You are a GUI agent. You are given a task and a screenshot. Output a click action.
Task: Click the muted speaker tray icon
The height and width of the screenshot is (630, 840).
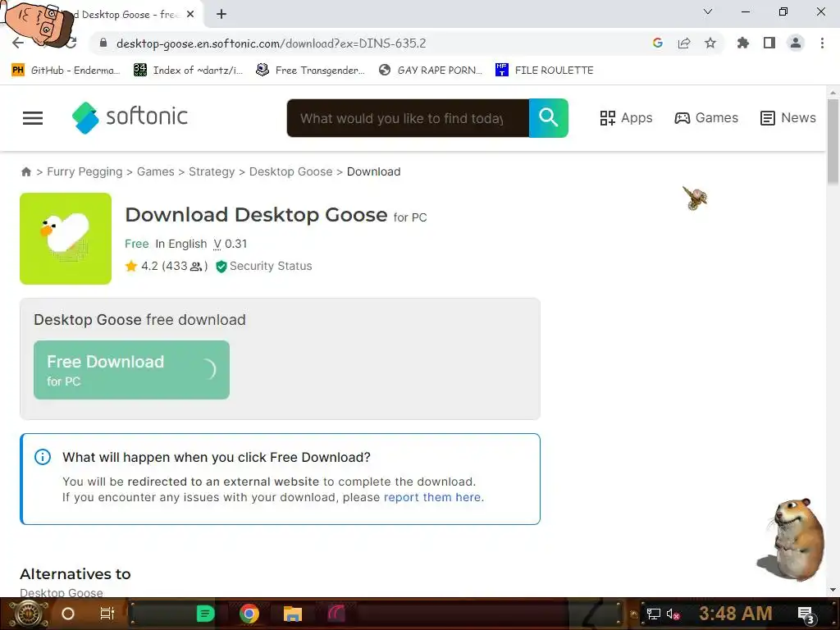pyautogui.click(x=673, y=614)
